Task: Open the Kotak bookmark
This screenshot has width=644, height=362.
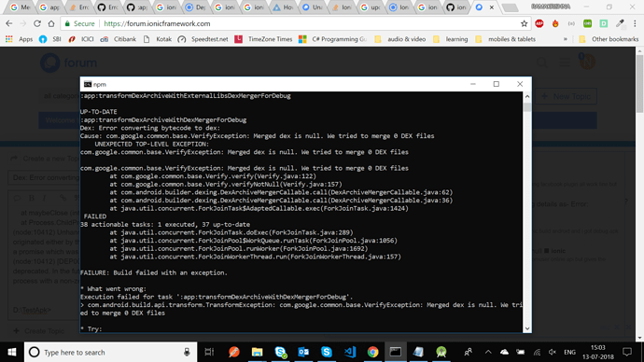Action: click(158, 39)
